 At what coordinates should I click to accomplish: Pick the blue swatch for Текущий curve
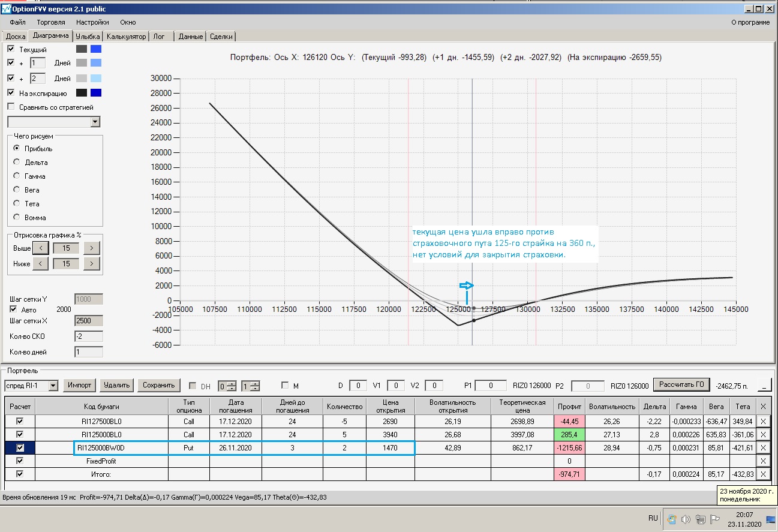(95, 49)
